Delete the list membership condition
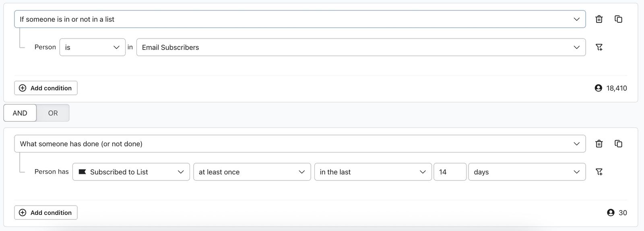Viewport: 644px width, 231px height. coord(599,19)
